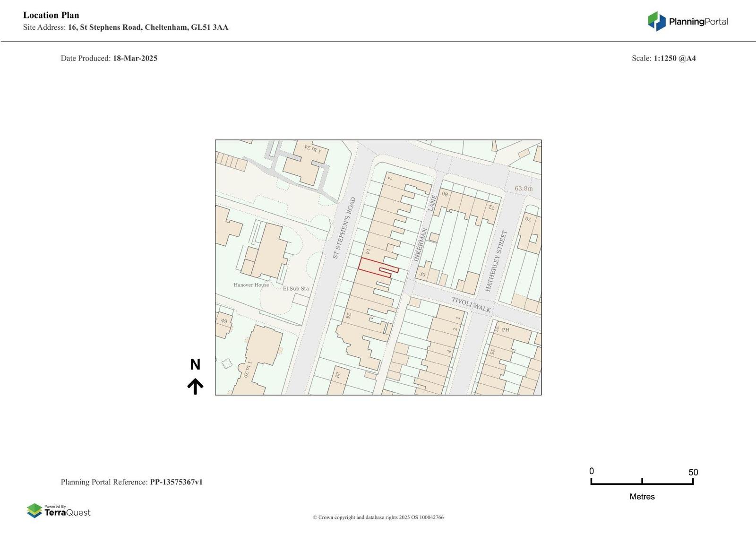Screen dimensions: 756x535
Task: Click the red outlined site boundary
Action: coord(378,268)
